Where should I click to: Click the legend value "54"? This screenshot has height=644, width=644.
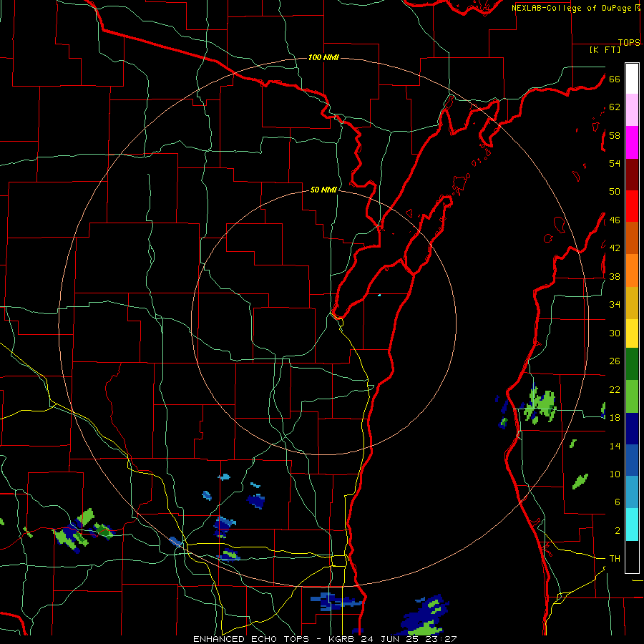tap(615, 163)
